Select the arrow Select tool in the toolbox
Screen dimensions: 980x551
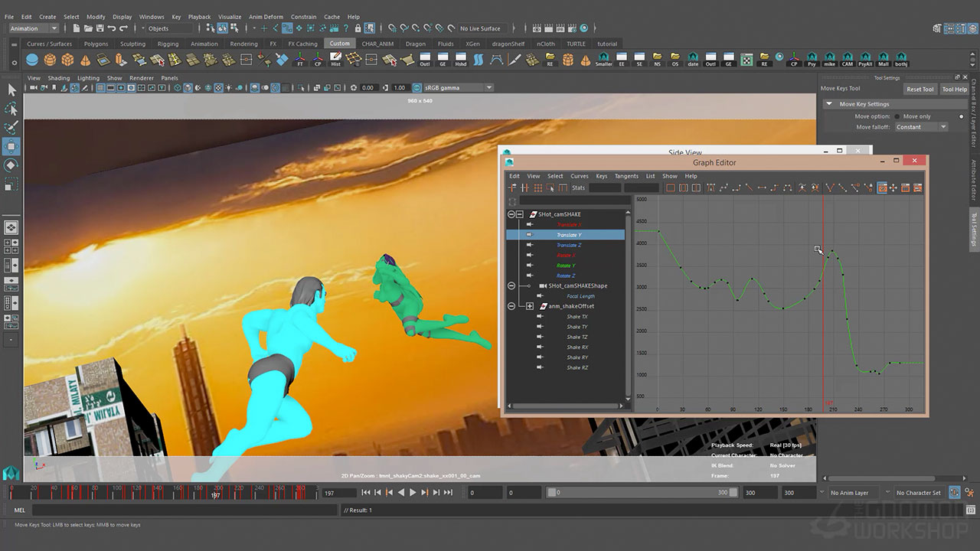click(x=11, y=90)
